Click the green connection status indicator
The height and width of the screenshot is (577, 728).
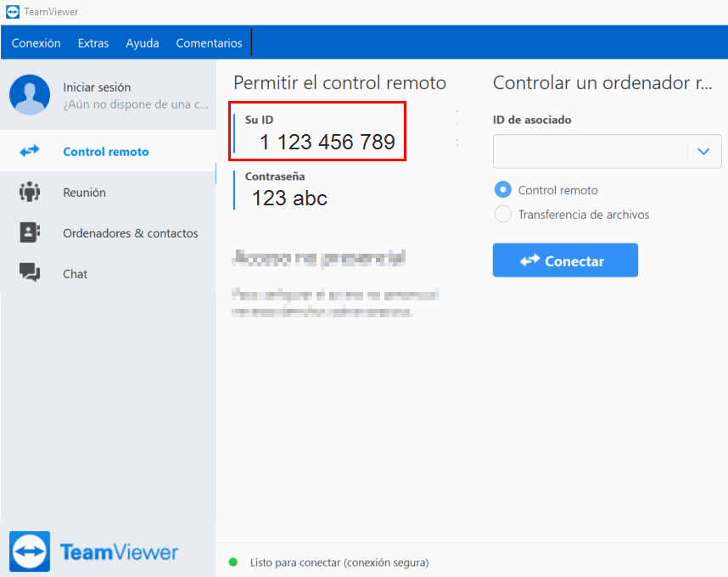pos(233,562)
